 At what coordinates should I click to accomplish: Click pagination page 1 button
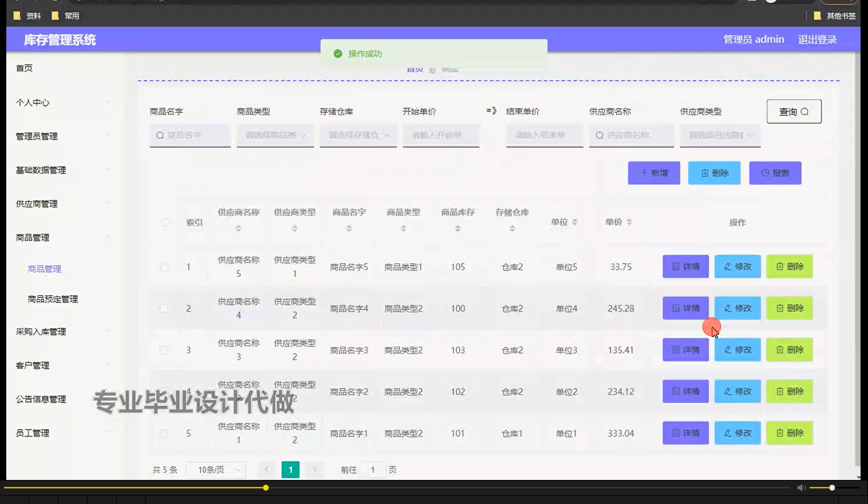click(290, 469)
